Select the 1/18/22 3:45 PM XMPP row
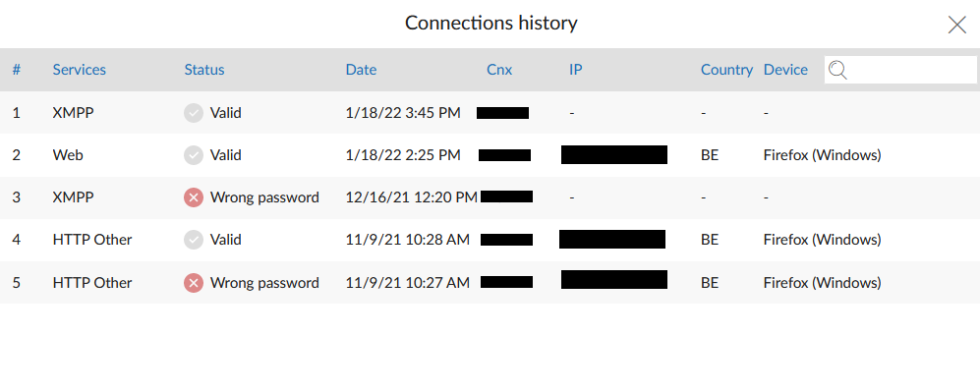Viewport: 980px width, 392px height. [490, 113]
